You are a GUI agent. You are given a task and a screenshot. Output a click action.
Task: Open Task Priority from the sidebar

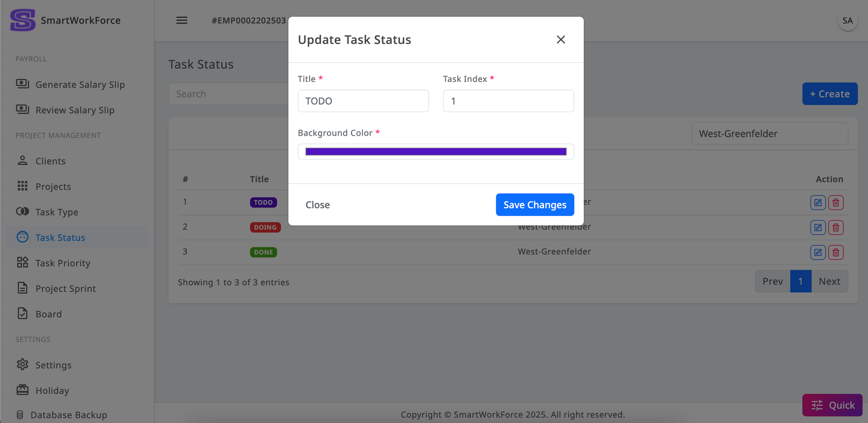(62, 263)
